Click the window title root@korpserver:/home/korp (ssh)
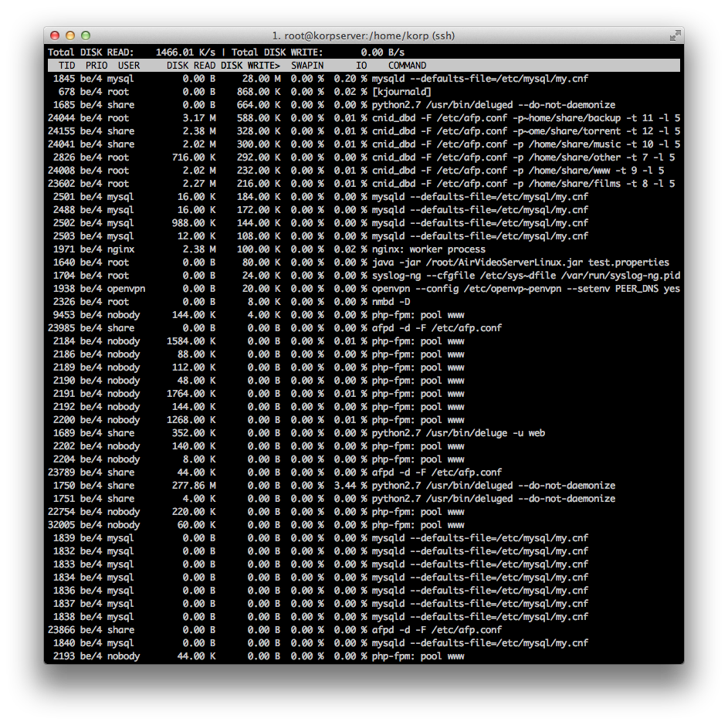The image size is (728, 725). [x=364, y=36]
